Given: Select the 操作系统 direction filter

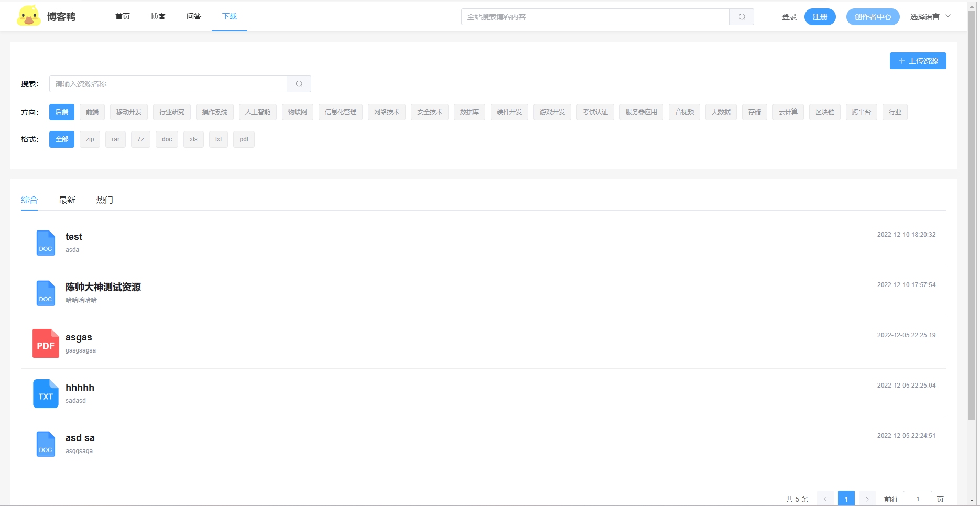Looking at the screenshot, I should (x=215, y=112).
